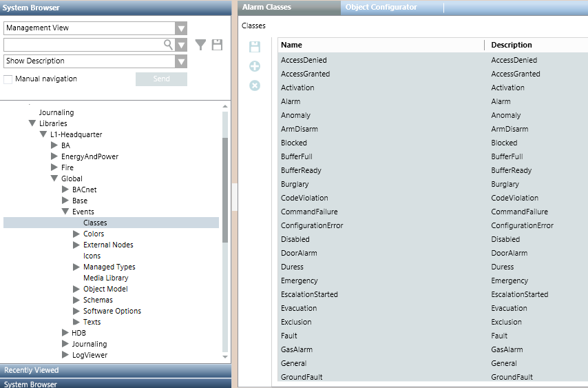Open the Management View dropdown
Screen dimensions: 588x388
[180, 28]
